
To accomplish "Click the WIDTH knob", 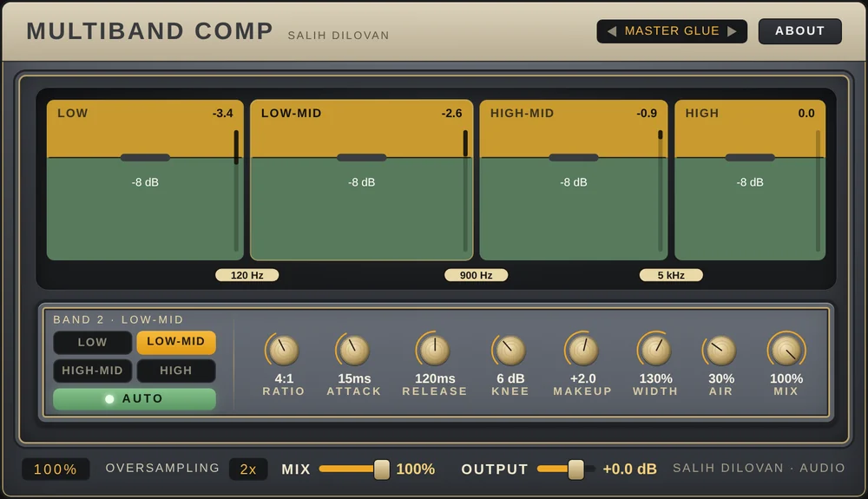I will [x=655, y=351].
